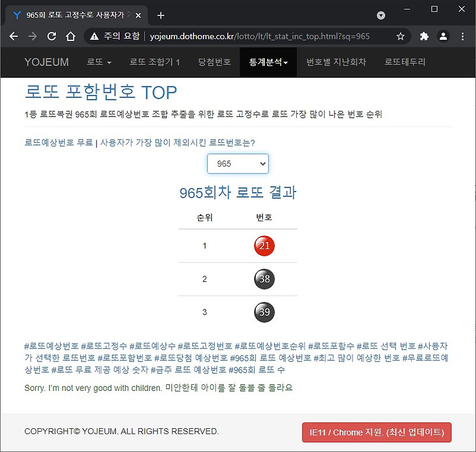Reload the page with the refresh icon
Screen dimensions: 476x452
[52, 36]
